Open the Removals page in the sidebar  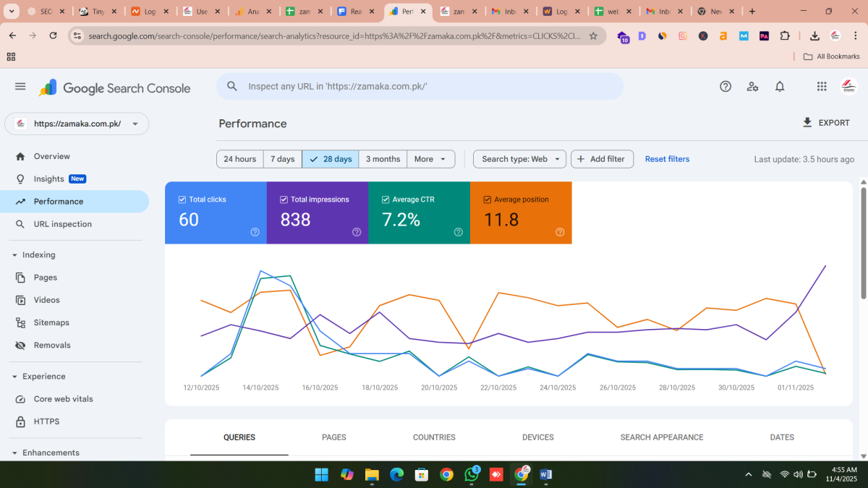click(x=52, y=346)
